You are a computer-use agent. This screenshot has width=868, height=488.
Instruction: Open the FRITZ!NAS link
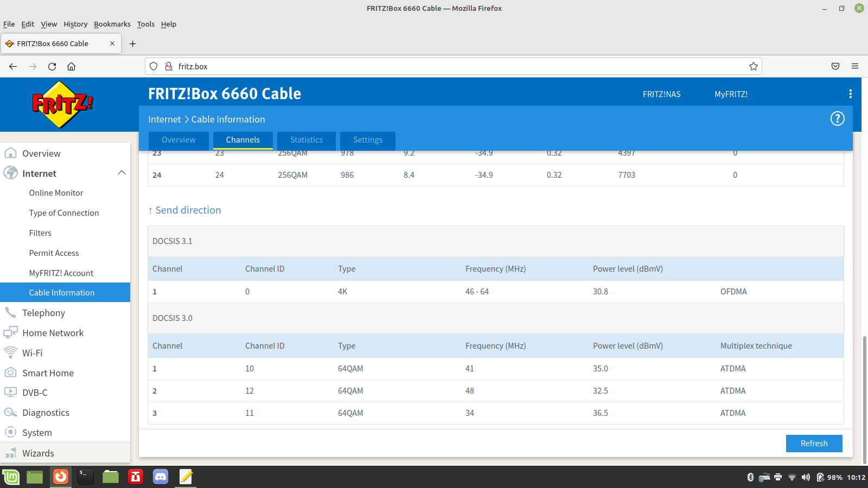point(661,94)
